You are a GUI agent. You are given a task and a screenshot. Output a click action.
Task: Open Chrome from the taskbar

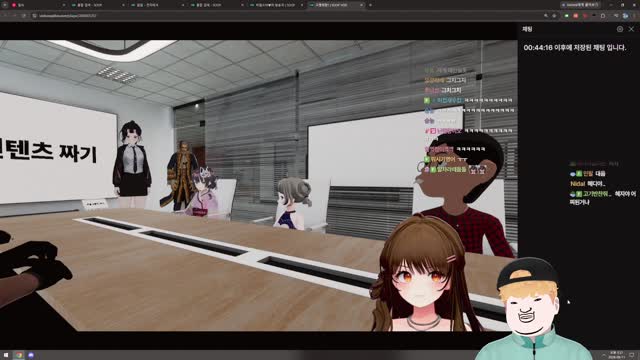(x=19, y=356)
